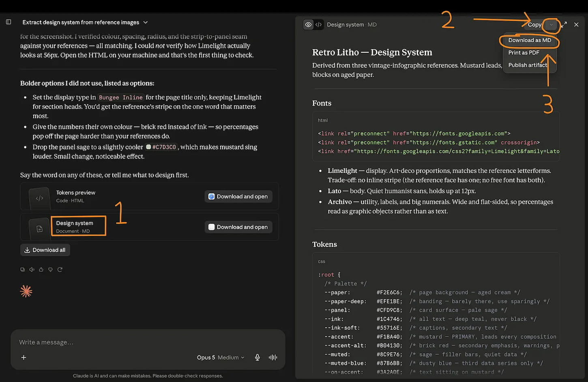Click the 'css' code block label
This screenshot has width=588, height=382.
[322, 261]
